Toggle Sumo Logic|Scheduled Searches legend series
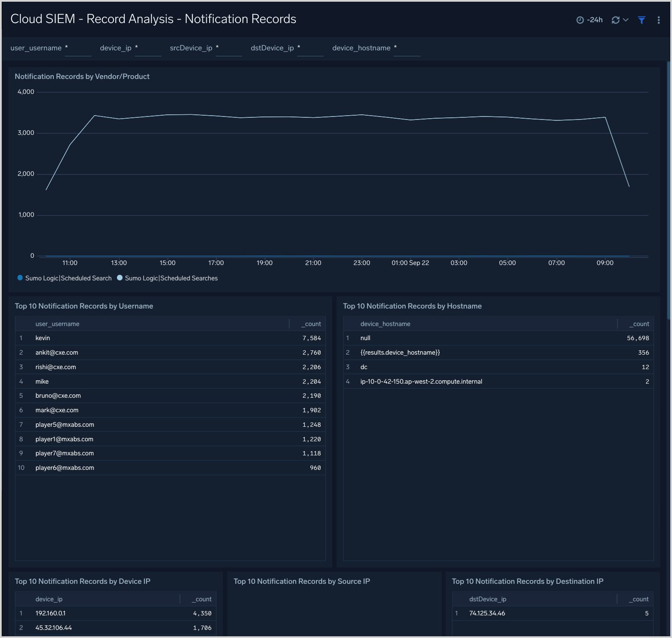Screen dimensions: 672x638 pyautogui.click(x=171, y=278)
